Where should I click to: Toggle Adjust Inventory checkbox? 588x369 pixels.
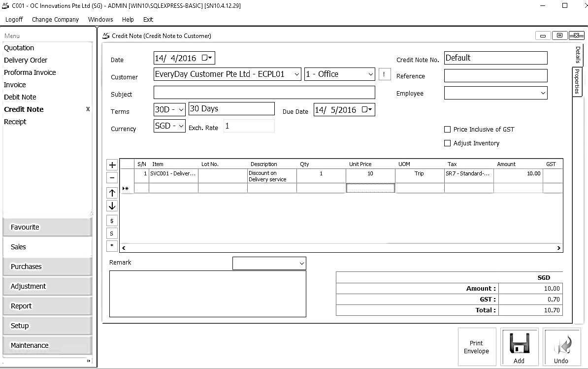tap(447, 143)
